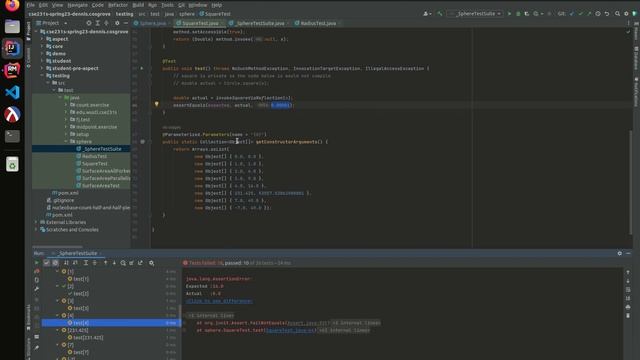This screenshot has width=640, height=360.
Task: Sort test results alphabetically
Action: (x=66, y=263)
